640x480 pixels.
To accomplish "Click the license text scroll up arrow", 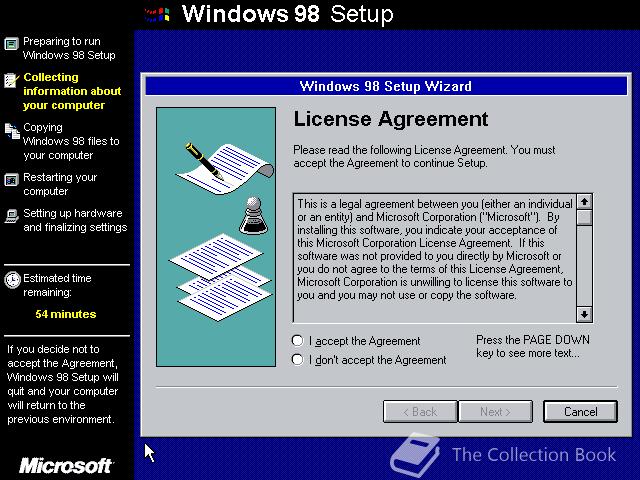I will 584,202.
